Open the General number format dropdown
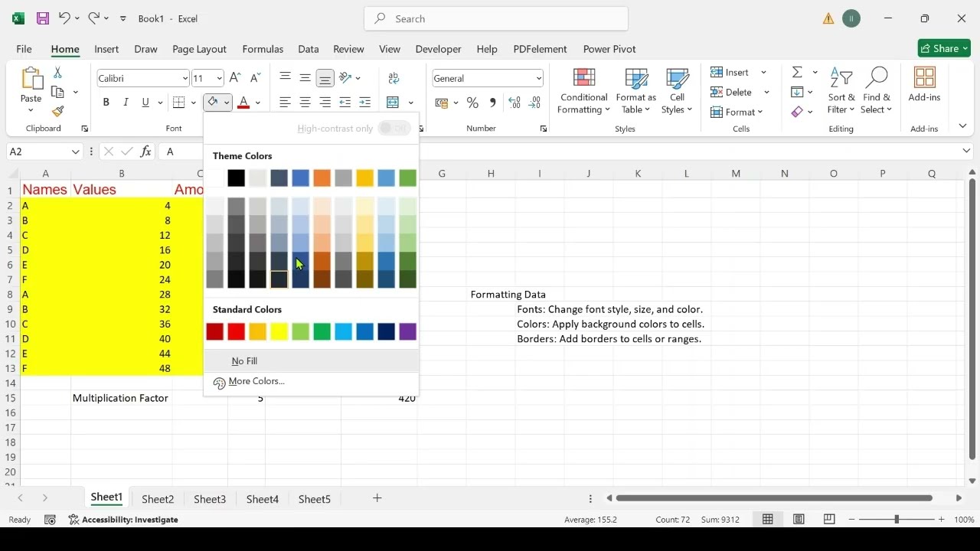 coord(538,78)
